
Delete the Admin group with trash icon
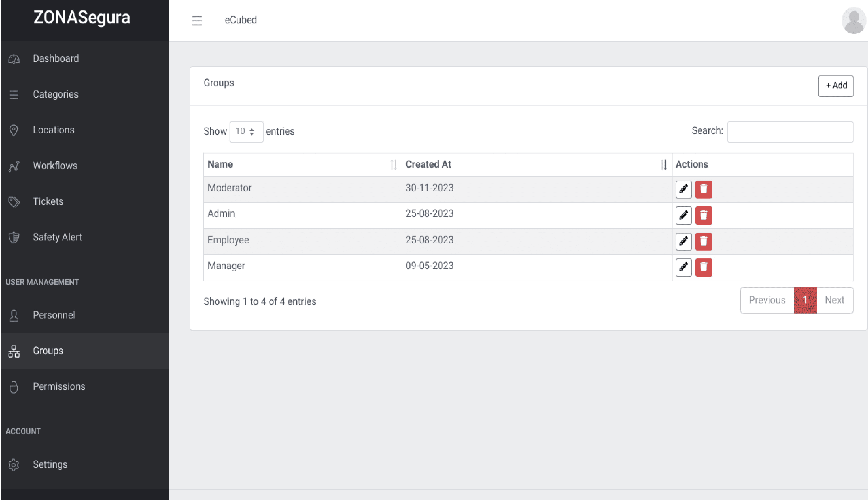(703, 215)
